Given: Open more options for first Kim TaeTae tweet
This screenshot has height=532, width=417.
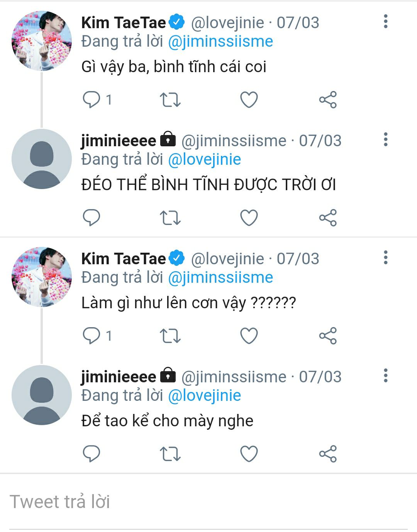Looking at the screenshot, I should pos(385,22).
